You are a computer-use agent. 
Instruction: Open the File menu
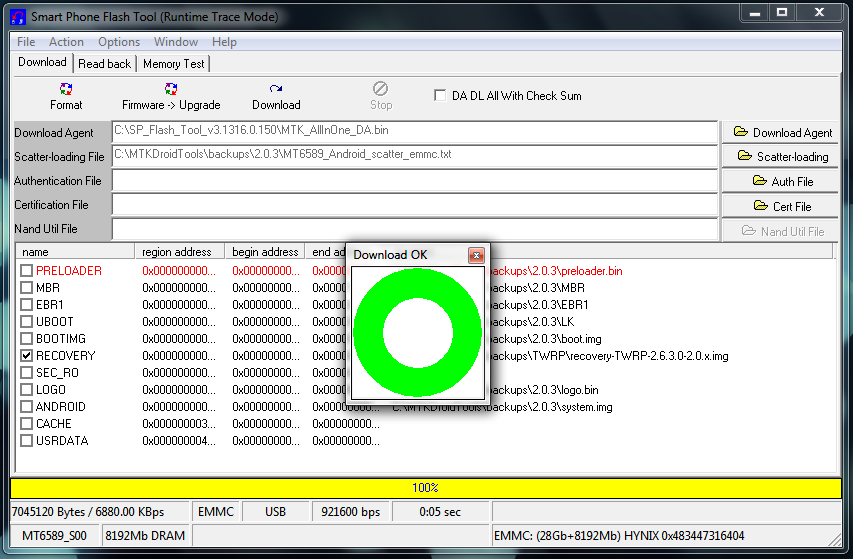pyautogui.click(x=26, y=42)
